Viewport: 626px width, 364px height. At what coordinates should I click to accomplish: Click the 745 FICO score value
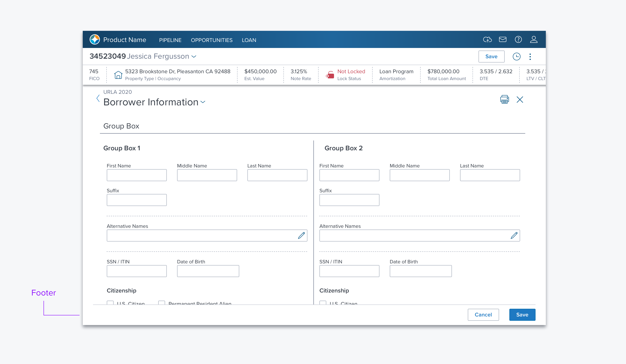tap(94, 72)
